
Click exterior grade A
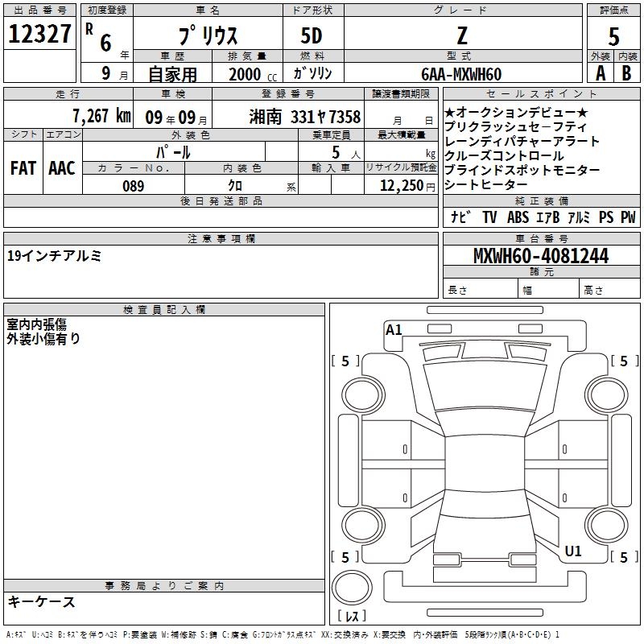click(x=601, y=73)
